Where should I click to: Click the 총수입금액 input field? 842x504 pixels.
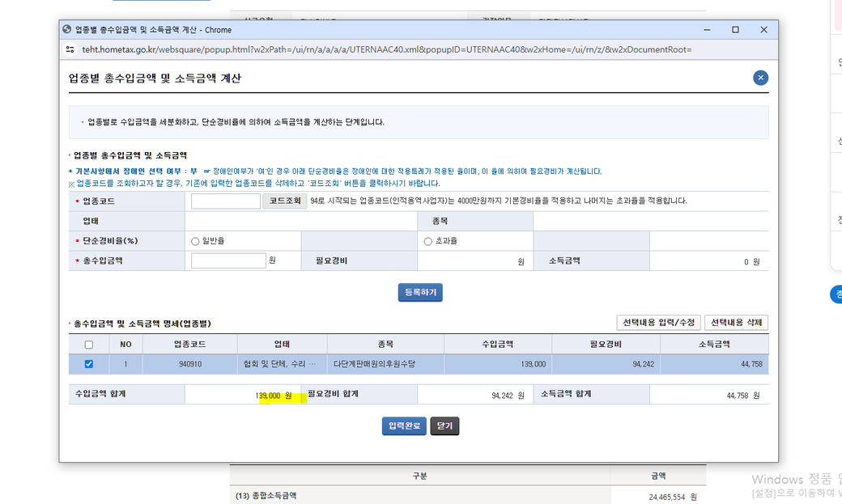228,260
